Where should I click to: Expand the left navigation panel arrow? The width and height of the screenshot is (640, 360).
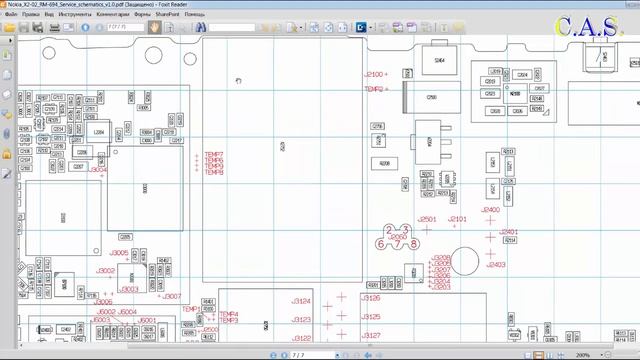[10, 40]
